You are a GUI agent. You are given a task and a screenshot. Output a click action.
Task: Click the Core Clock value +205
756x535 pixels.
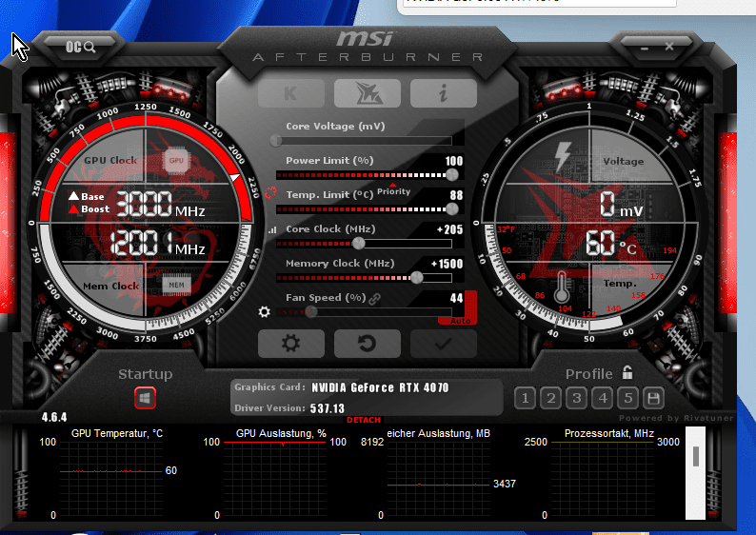click(x=449, y=230)
